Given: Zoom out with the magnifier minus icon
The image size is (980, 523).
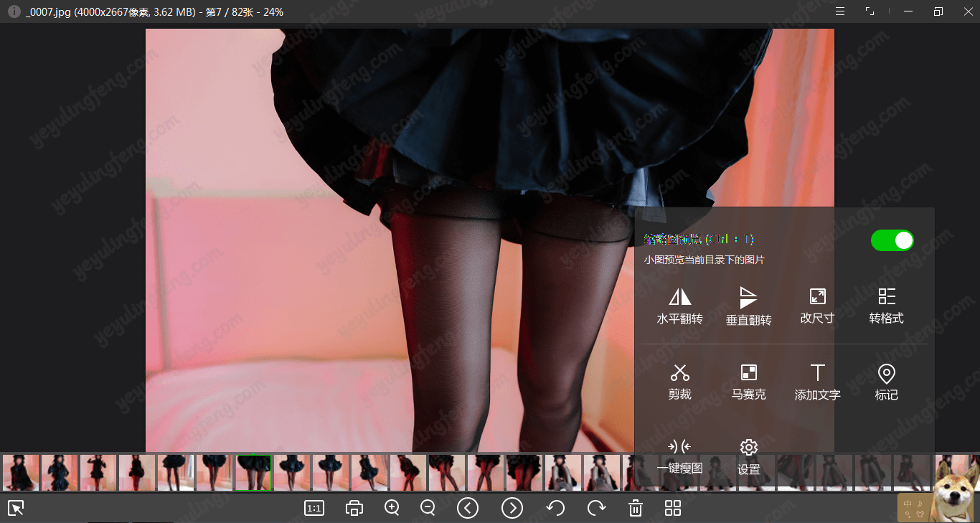Looking at the screenshot, I should pos(428,508).
